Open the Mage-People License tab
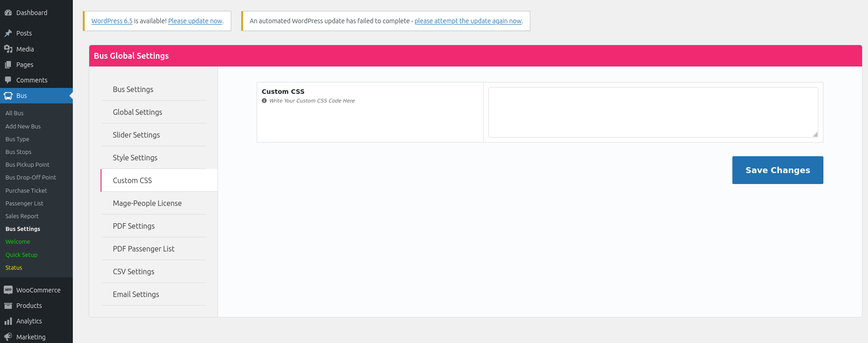 pos(154,203)
